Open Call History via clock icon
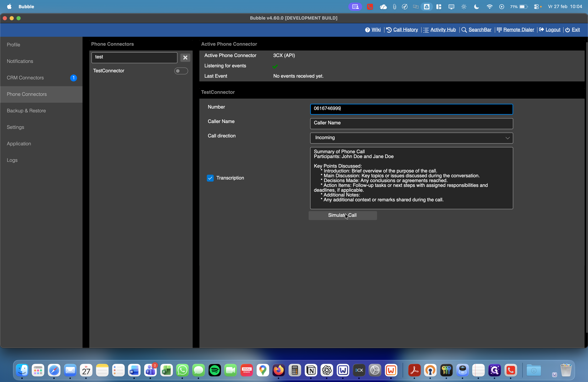 pyautogui.click(x=389, y=30)
